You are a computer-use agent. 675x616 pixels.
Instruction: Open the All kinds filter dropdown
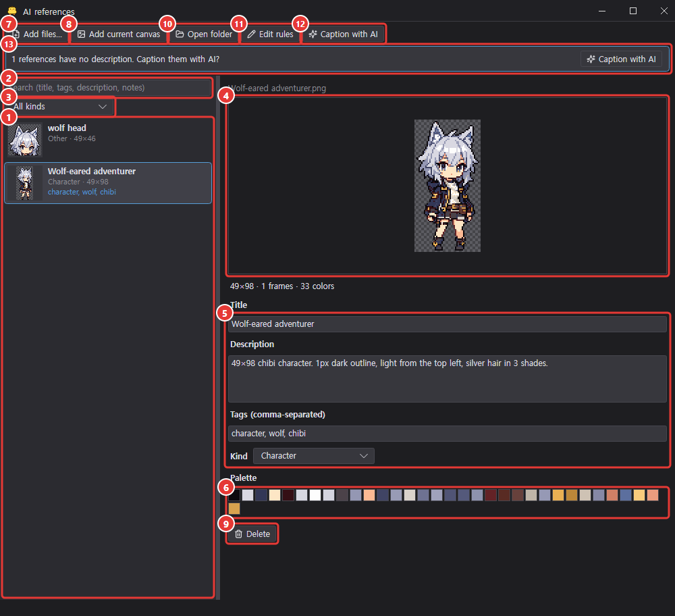(x=60, y=107)
